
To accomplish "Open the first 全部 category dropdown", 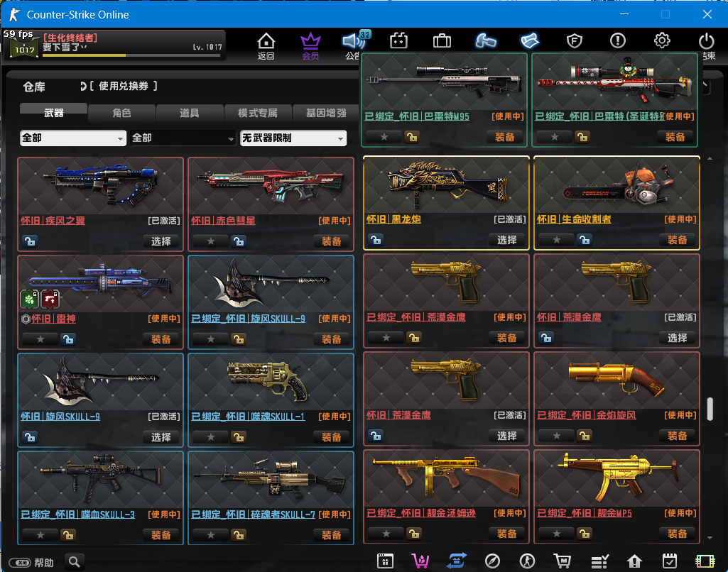I will (73, 138).
